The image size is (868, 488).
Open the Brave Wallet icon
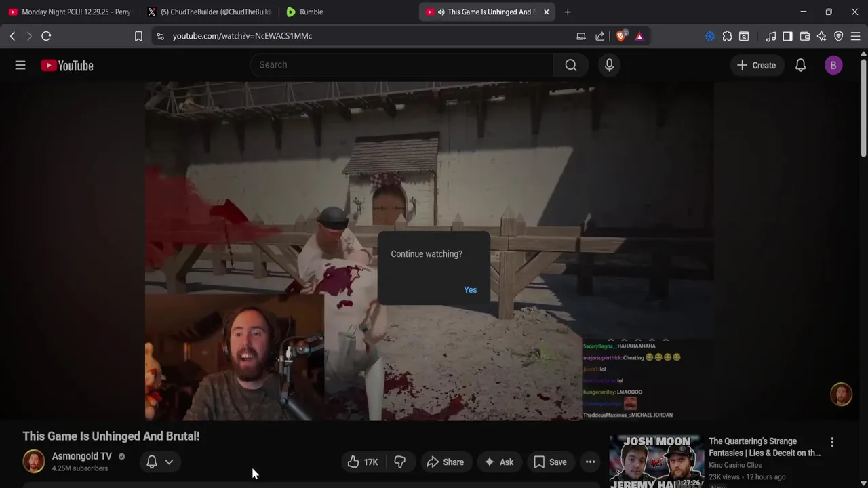(805, 36)
